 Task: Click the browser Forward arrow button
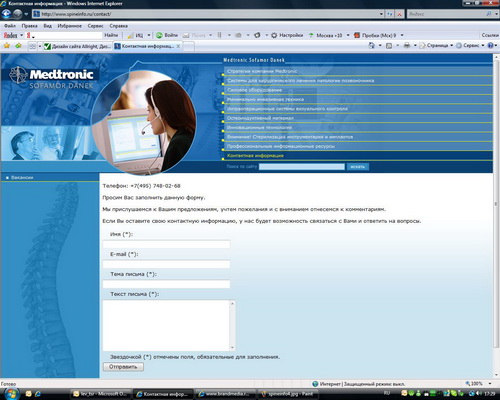click(x=17, y=14)
